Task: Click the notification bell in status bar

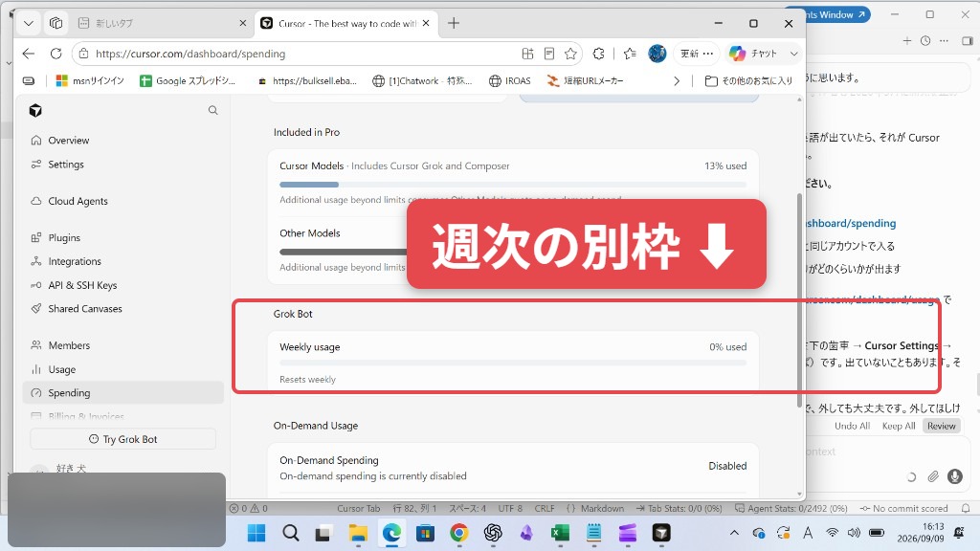Action: (x=966, y=509)
